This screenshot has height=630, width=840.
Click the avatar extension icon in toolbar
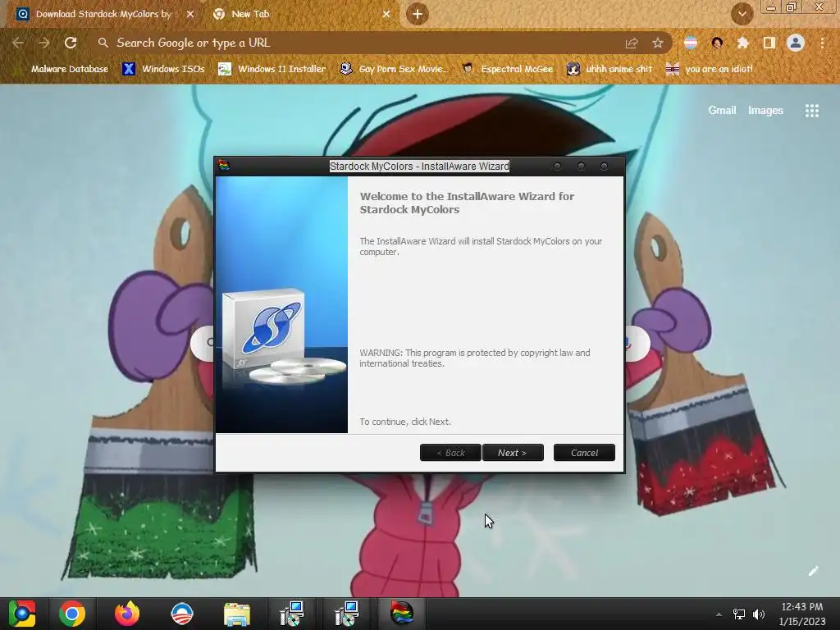tap(717, 43)
